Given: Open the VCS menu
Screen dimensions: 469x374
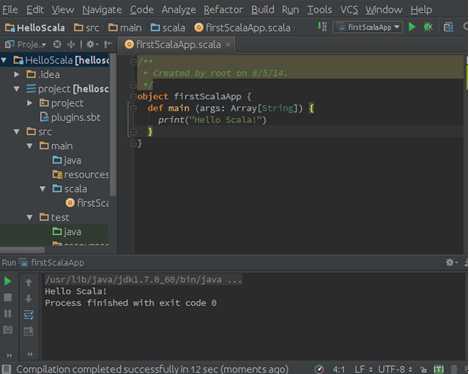Looking at the screenshot, I should [349, 10].
